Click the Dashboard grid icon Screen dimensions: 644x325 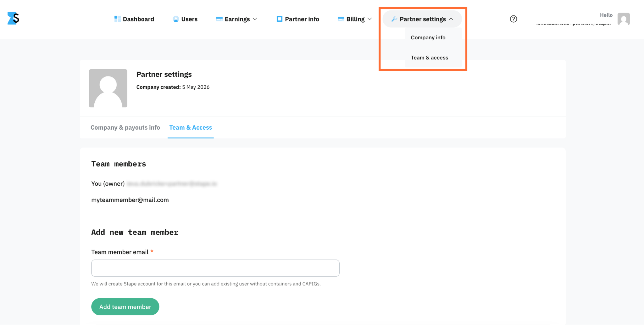click(x=118, y=19)
